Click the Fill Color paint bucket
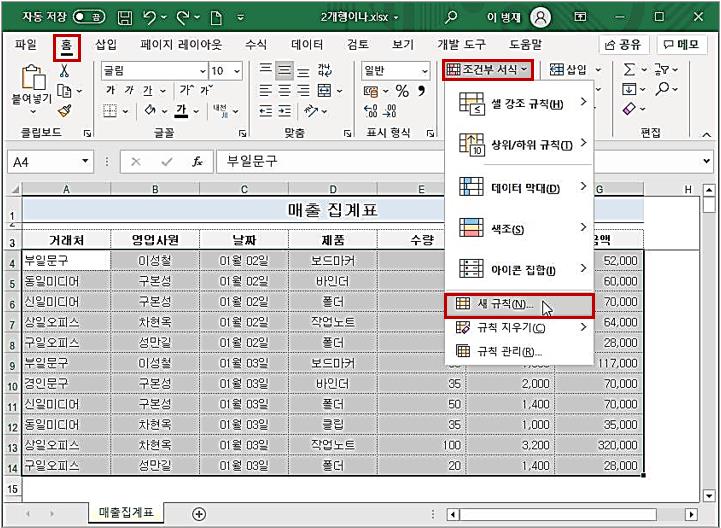The image size is (721, 528). [x=150, y=111]
